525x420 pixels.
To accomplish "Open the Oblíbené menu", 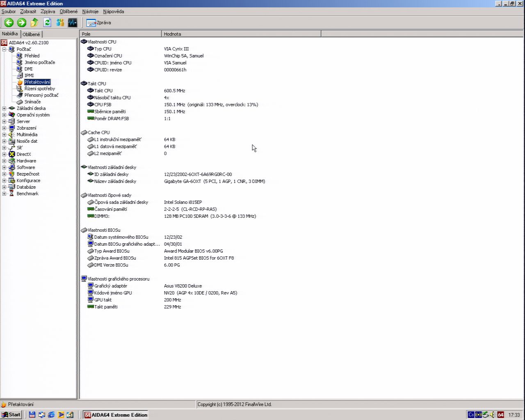I will click(68, 11).
